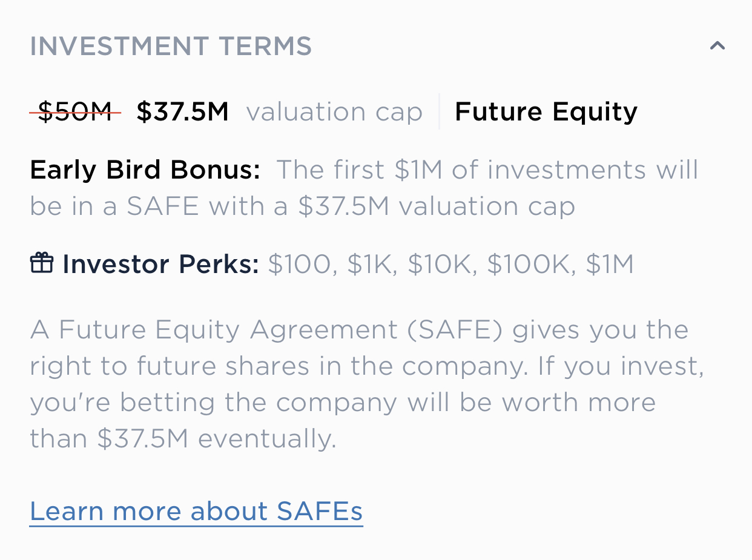The image size is (752, 560).
Task: Collapse the Investment Terms section chevron
Action: coord(717,46)
